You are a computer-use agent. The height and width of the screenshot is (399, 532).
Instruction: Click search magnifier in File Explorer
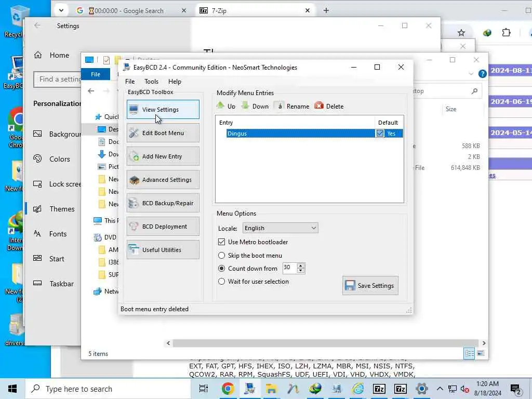tap(474, 91)
